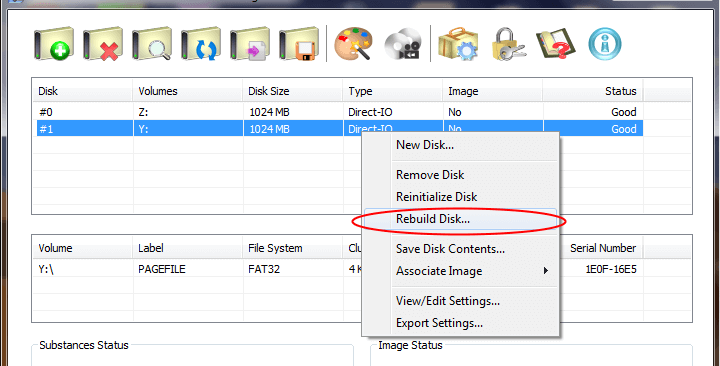Click the #1 disk cell
Viewport: 720px width, 366px height.
(46, 129)
